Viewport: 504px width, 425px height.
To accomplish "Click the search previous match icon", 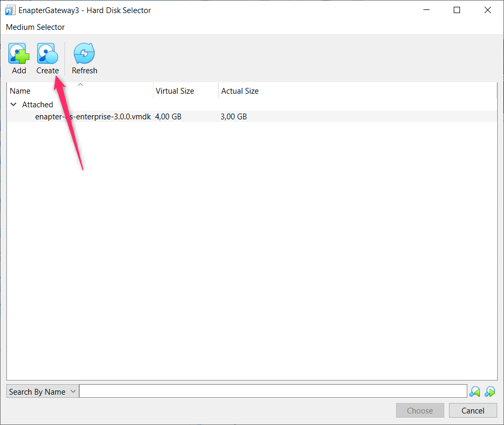I will point(475,391).
